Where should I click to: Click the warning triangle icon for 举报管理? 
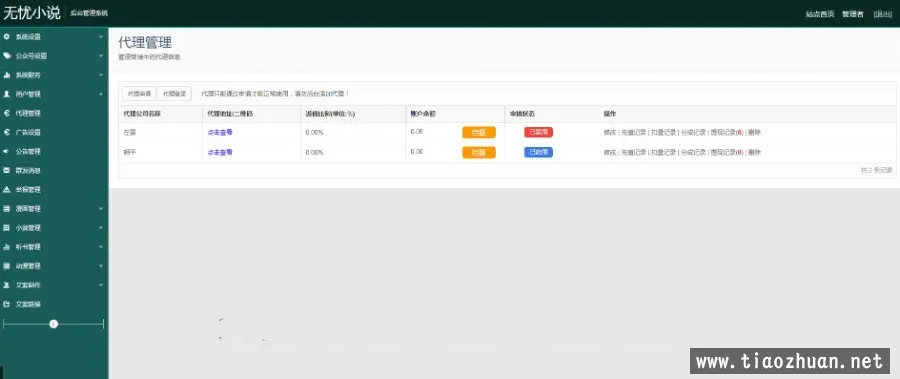[7, 190]
